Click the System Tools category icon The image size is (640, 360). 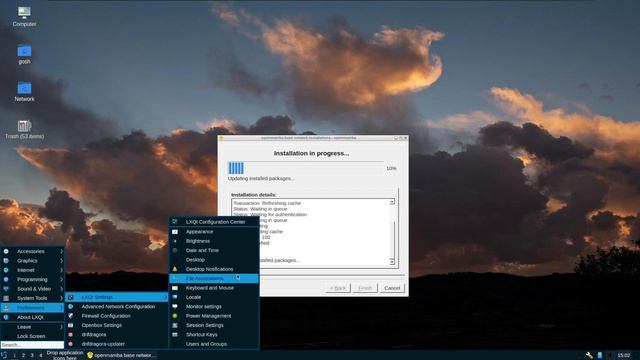[x=6, y=298]
